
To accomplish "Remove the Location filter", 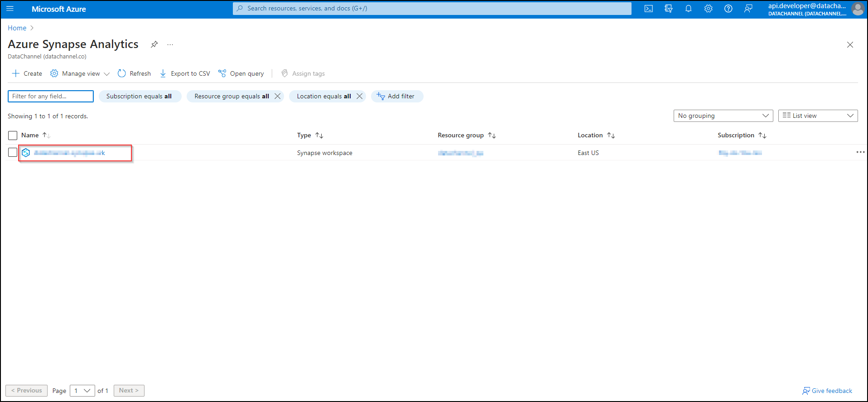I will pos(360,96).
